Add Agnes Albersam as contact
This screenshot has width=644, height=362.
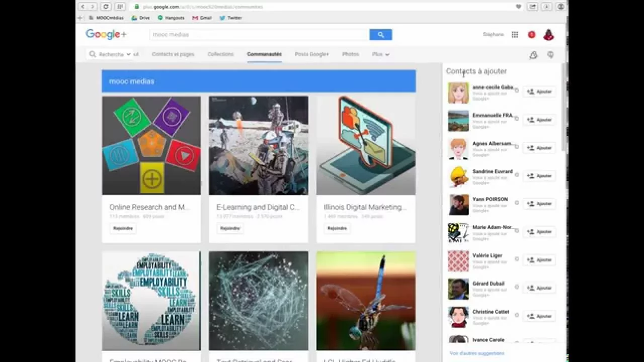point(539,148)
